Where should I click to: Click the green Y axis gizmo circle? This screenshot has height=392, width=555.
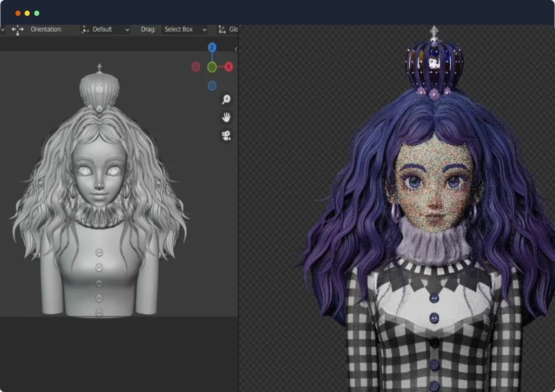[x=212, y=67]
